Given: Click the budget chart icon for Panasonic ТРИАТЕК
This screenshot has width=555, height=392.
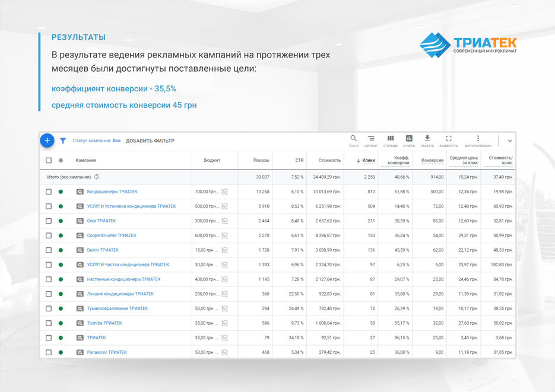Looking at the screenshot, I should [224, 352].
